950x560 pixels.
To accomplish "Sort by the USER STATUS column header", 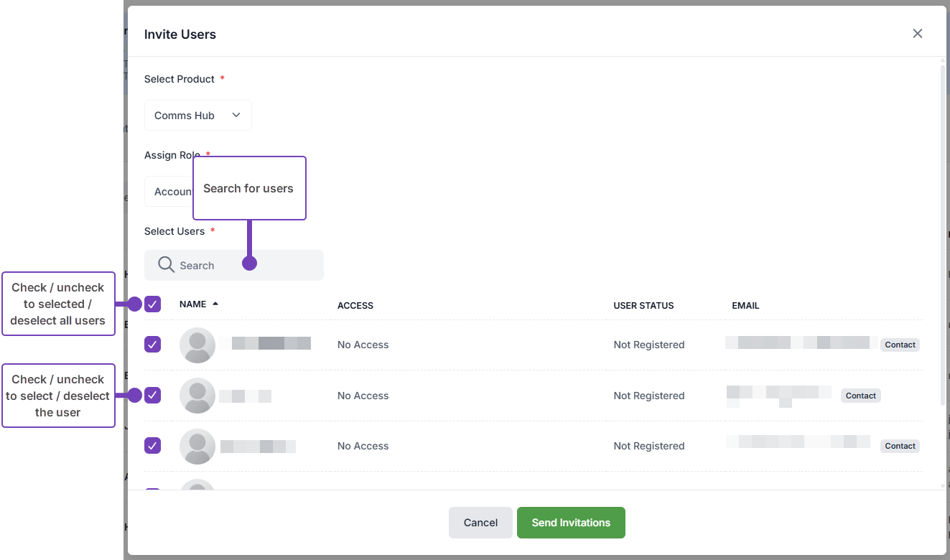I will pos(643,306).
